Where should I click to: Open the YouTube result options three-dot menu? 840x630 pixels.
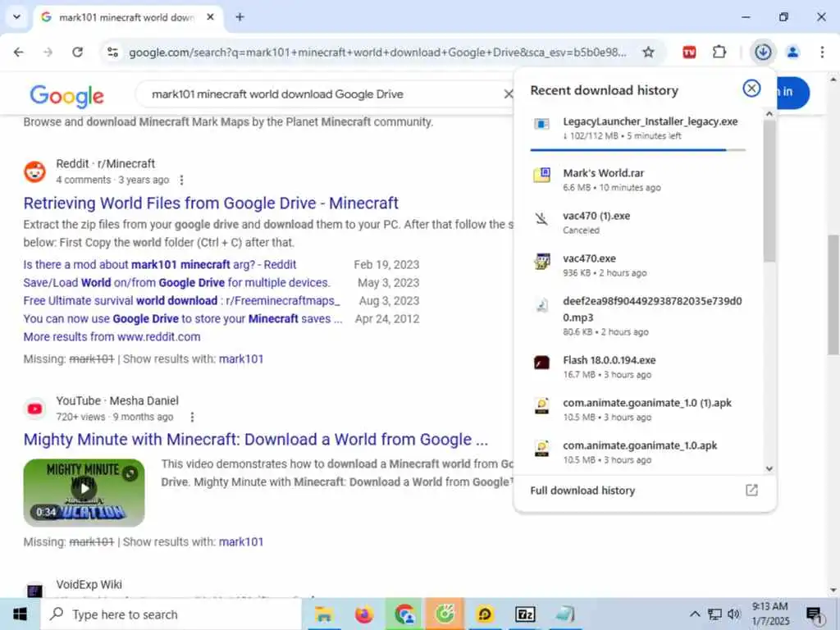[x=192, y=417]
